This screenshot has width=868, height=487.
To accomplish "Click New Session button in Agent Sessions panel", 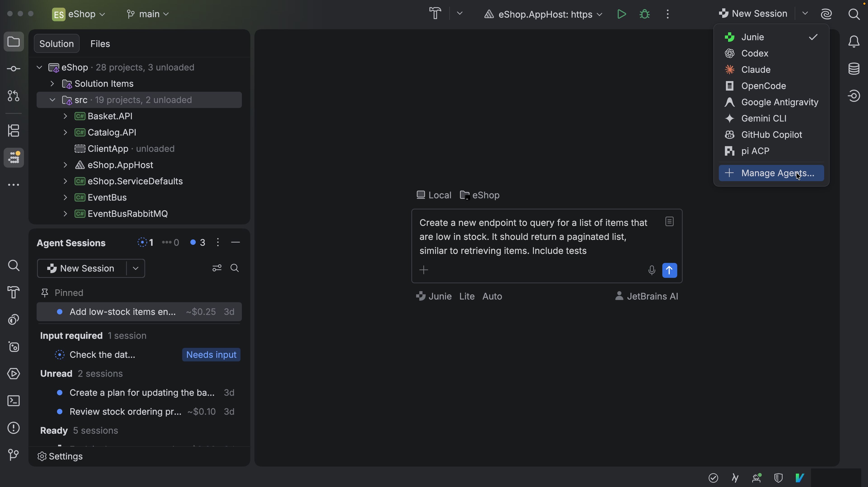I will point(82,268).
